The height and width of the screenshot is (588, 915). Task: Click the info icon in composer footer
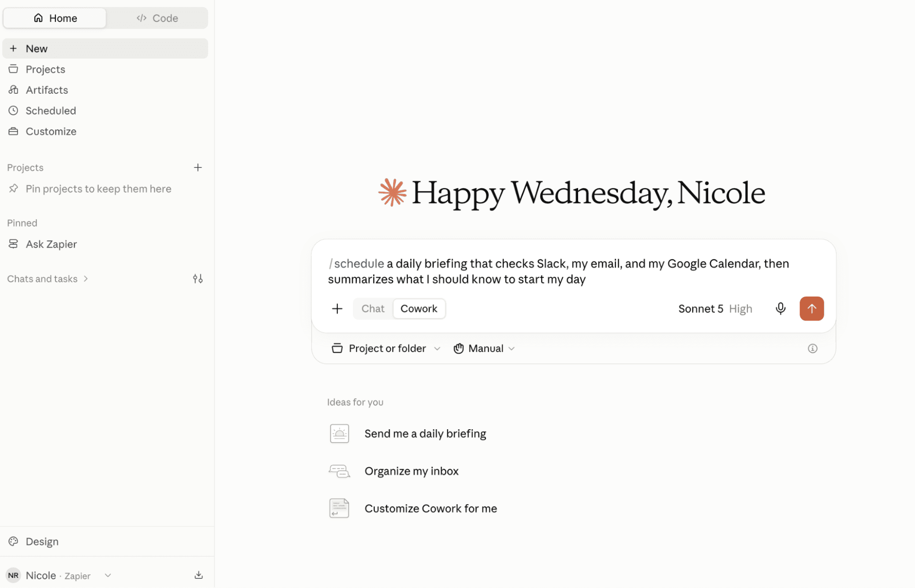point(812,348)
